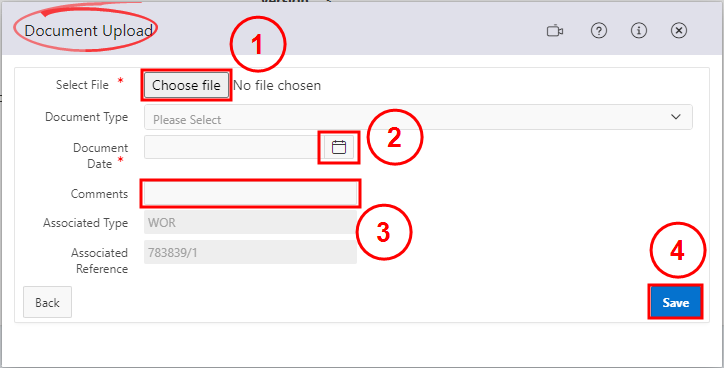This screenshot has width=724, height=368.
Task: Select the Associated Type WOR field
Action: click(x=250, y=223)
